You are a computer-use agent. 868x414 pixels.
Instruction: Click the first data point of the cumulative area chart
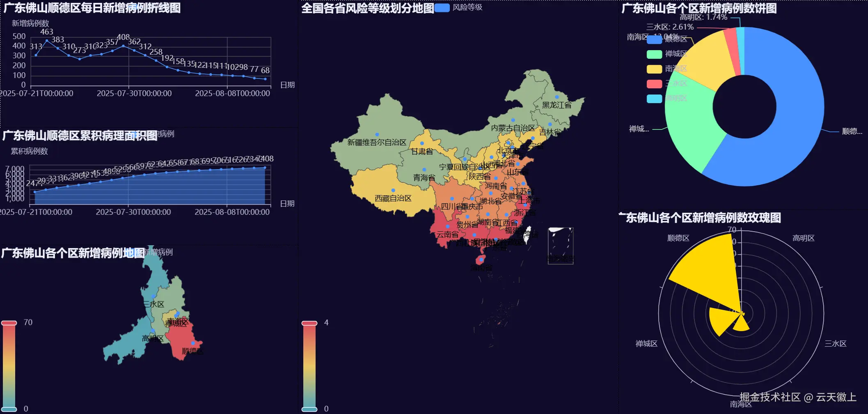[x=35, y=192]
